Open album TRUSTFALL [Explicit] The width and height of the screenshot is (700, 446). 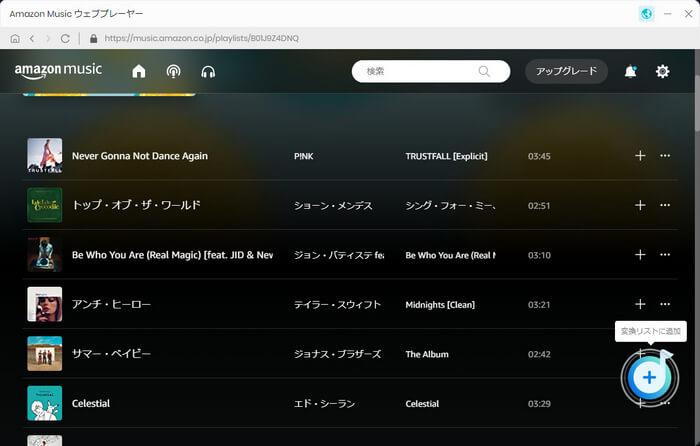point(446,156)
